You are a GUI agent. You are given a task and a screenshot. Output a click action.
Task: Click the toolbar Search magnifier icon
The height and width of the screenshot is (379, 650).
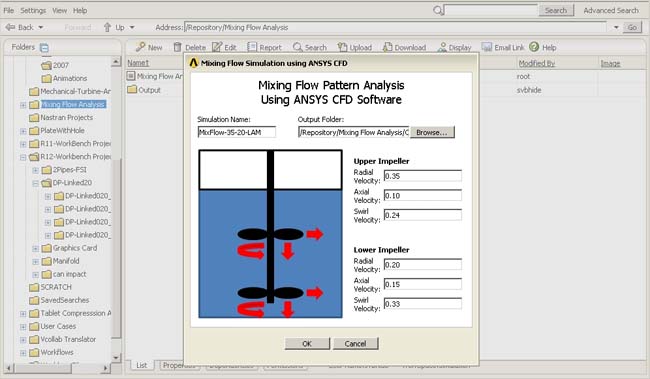tap(297, 47)
